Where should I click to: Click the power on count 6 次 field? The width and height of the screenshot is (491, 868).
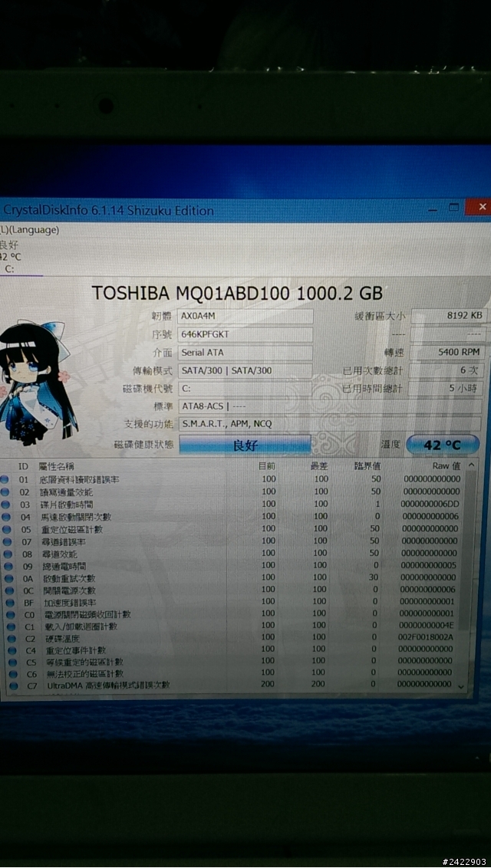pos(447,370)
